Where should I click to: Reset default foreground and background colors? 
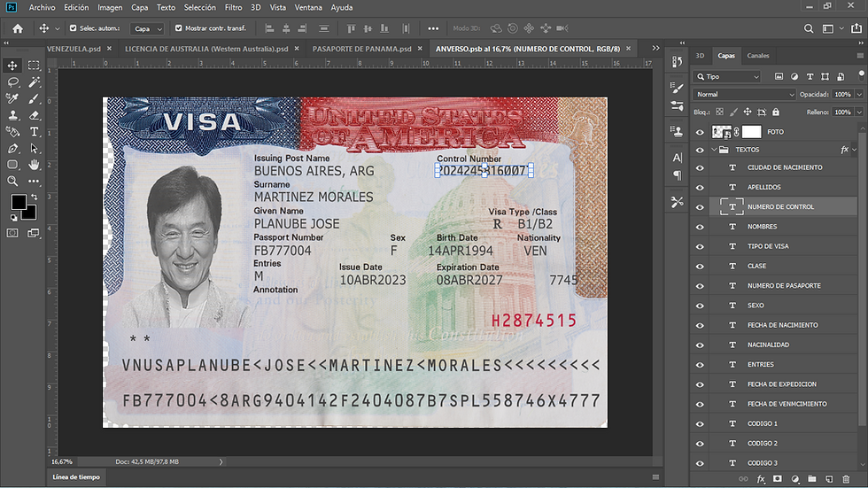13,218
